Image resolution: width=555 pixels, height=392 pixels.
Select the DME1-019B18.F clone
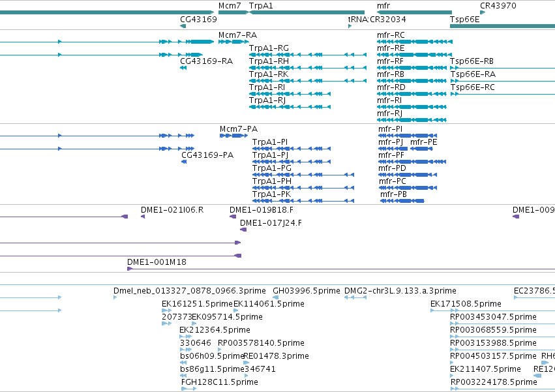tap(233, 217)
